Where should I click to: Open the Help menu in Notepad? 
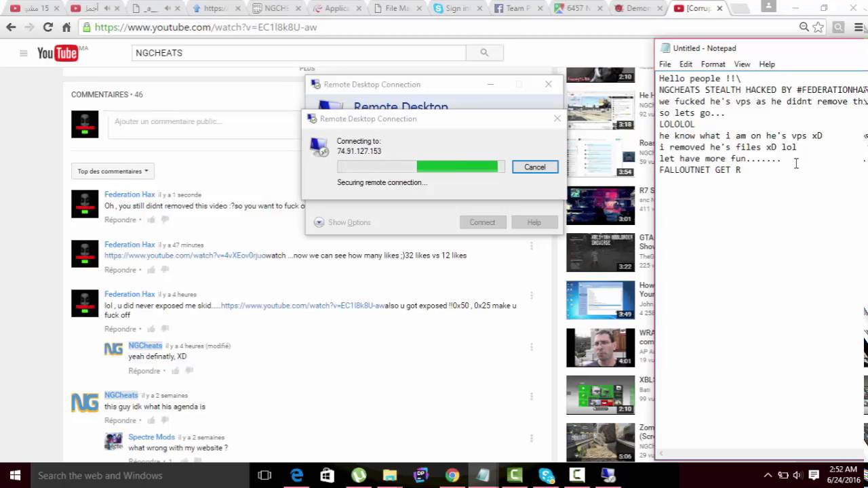[767, 64]
